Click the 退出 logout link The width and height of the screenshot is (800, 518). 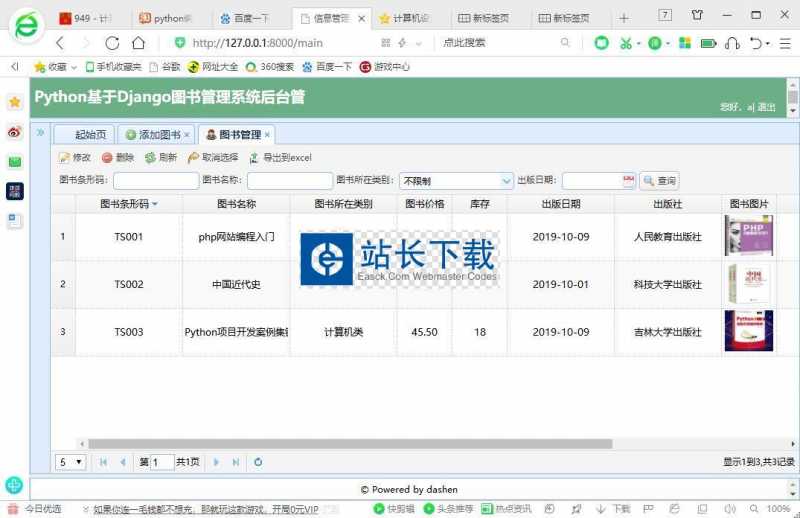pyautogui.click(x=766, y=106)
